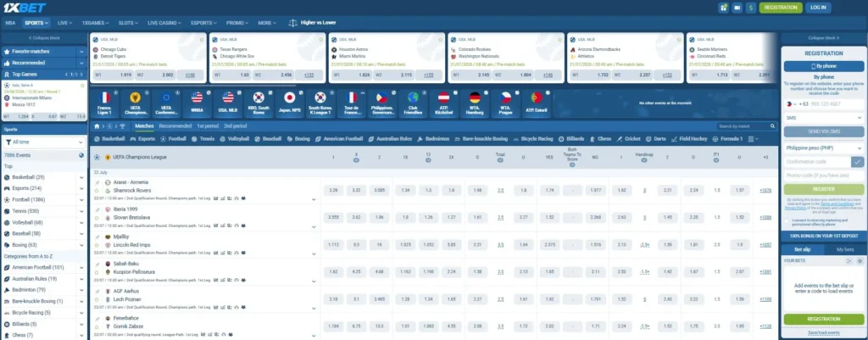Open ATP Estoril tile
The height and width of the screenshot is (340, 868).
coord(537,104)
